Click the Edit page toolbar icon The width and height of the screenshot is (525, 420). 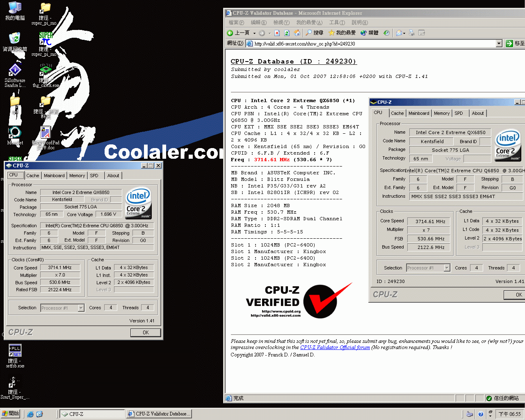tap(422, 33)
